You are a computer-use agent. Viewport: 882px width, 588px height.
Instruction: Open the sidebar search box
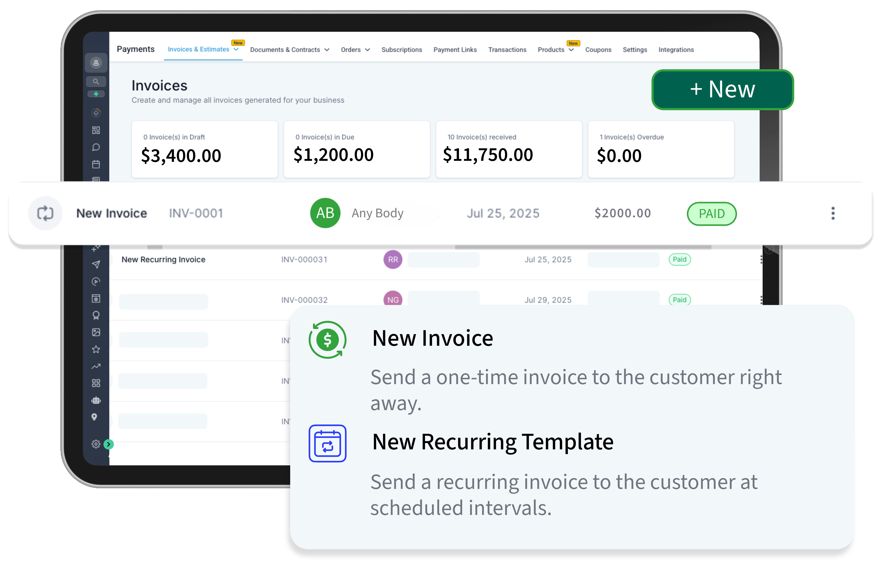click(x=96, y=81)
